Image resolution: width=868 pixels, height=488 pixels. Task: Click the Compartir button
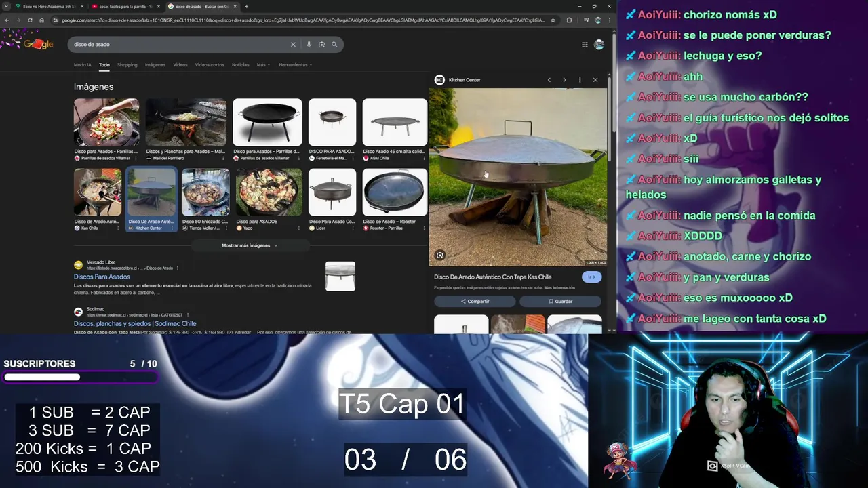[475, 302]
